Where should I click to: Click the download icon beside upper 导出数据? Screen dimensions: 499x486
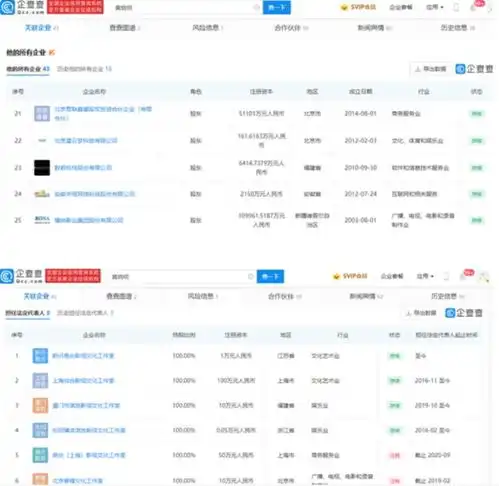tap(418, 69)
